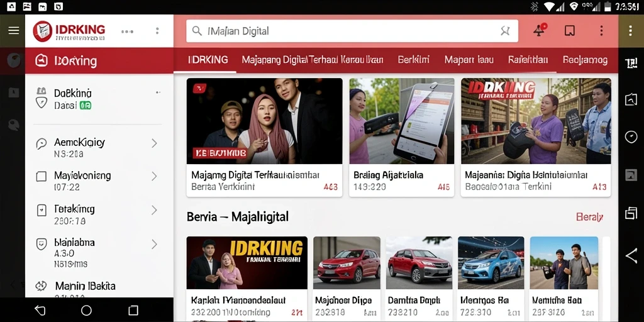Screen dimensions: 644x322
Task: Expand the Tetaking row chevron
Action: click(x=154, y=210)
